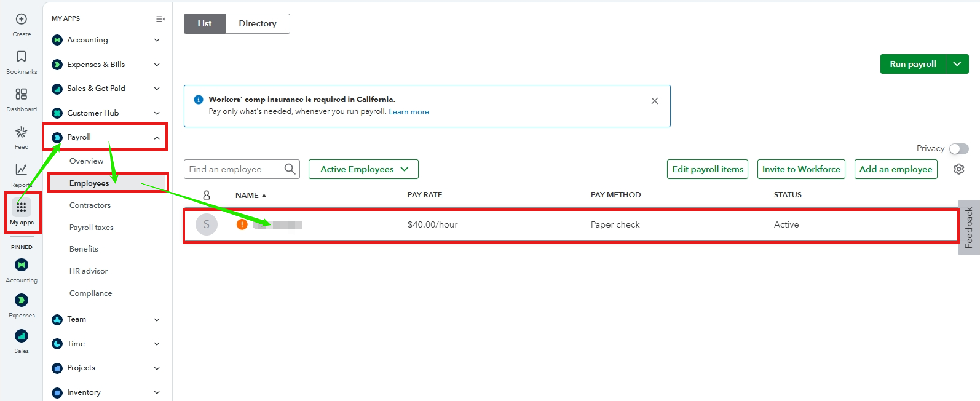The image size is (980, 401).
Task: Expand the Customer Hub menu
Action: click(157, 113)
